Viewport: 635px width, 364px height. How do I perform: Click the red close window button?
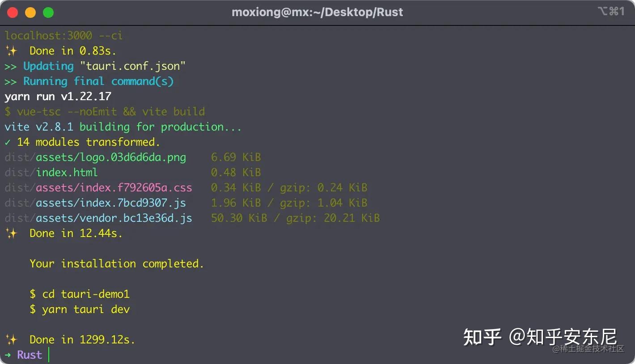point(13,13)
